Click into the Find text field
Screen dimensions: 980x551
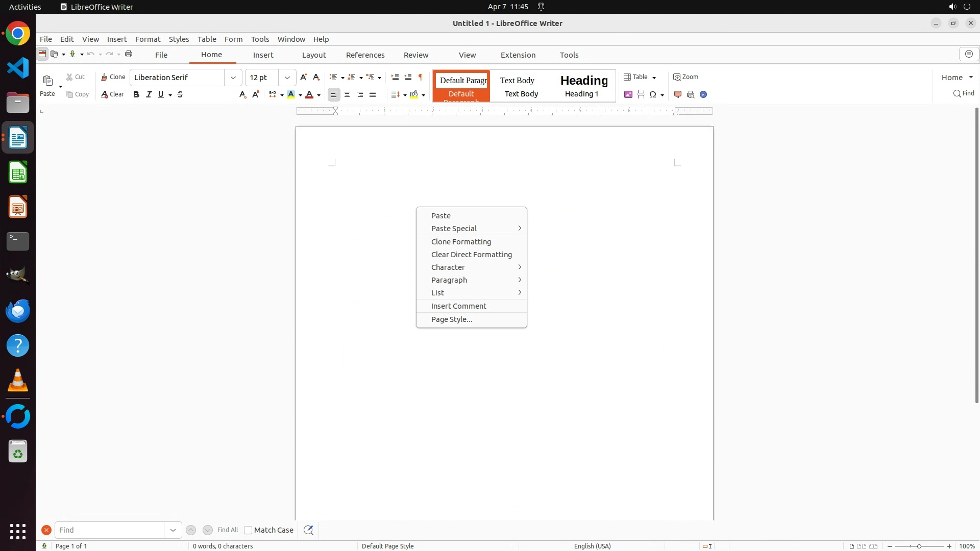[x=110, y=530]
